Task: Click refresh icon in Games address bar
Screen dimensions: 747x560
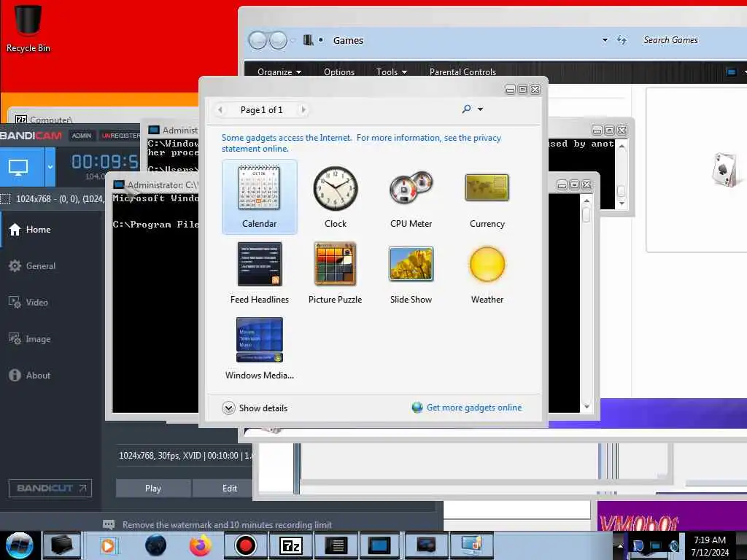Action: 622,40
